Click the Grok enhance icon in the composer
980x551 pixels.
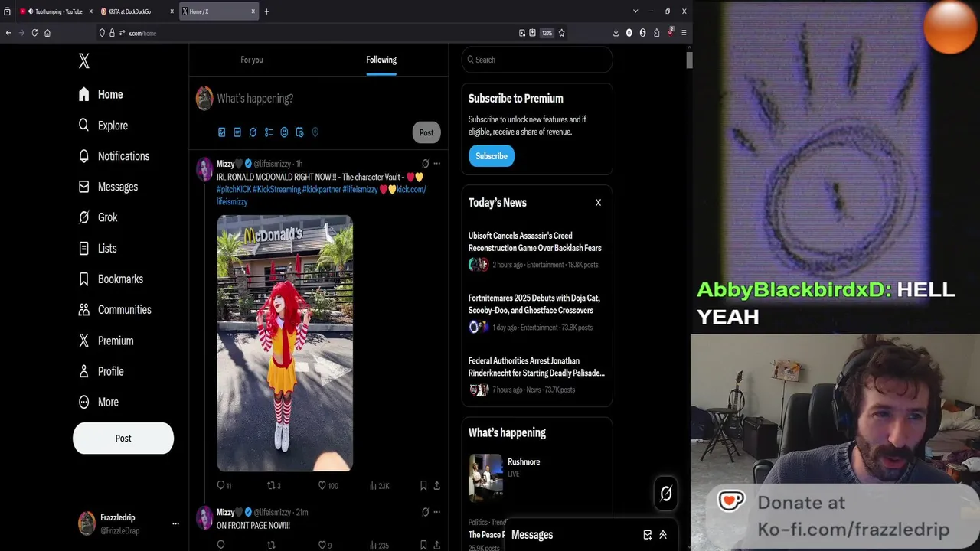pos(253,132)
